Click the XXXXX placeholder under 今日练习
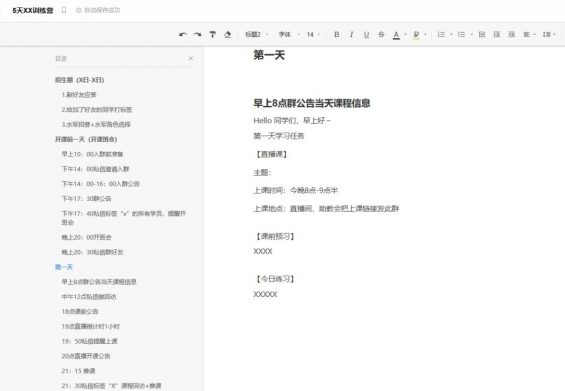Viewport: 565px width, 391px height. point(265,294)
